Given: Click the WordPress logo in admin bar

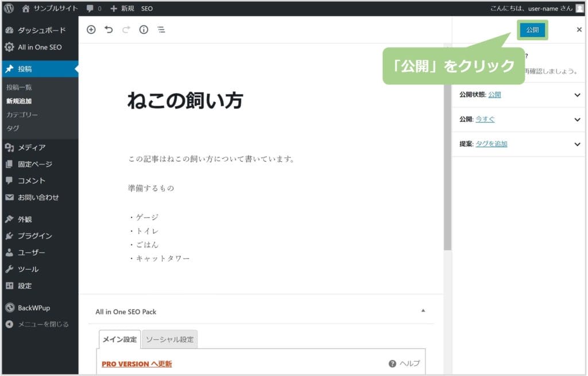Looking at the screenshot, I should coord(9,9).
